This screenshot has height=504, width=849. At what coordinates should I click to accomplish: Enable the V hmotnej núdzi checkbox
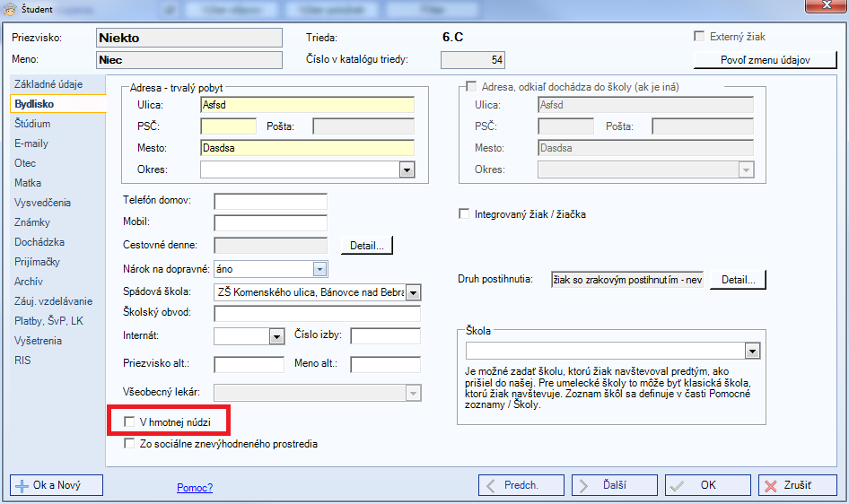[x=130, y=421]
